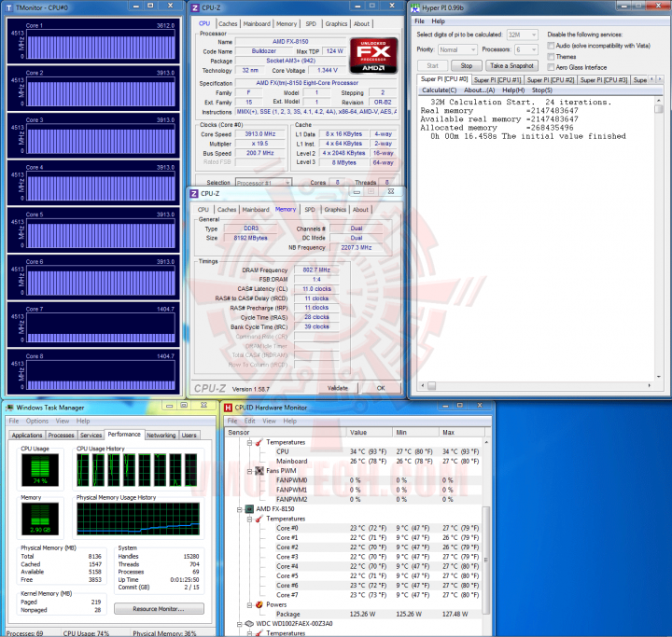Open the Calculate(C) menu in Super PI

tap(440, 90)
